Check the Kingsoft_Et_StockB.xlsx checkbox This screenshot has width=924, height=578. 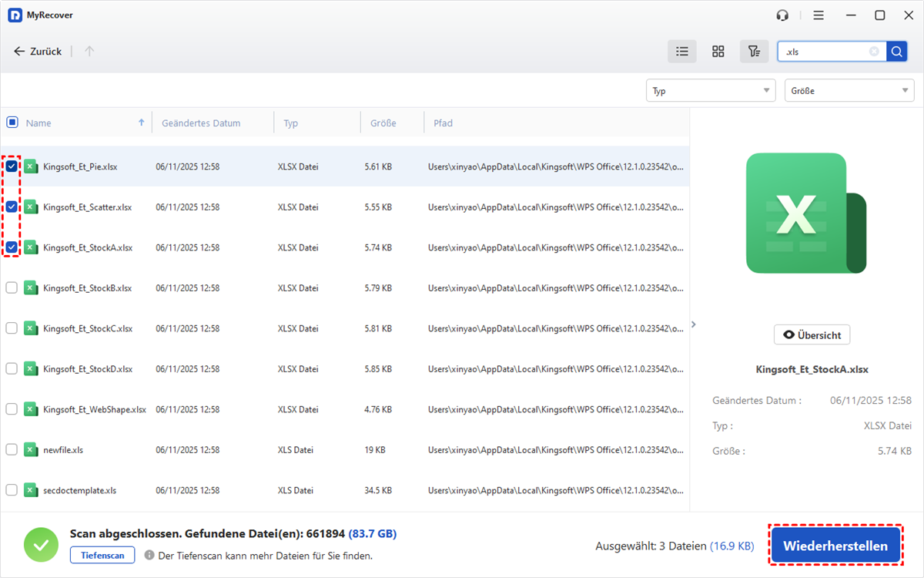pyautogui.click(x=12, y=287)
